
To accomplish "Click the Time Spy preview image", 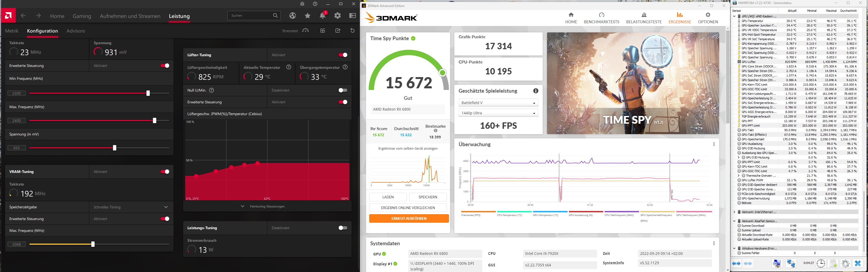I will [633, 83].
